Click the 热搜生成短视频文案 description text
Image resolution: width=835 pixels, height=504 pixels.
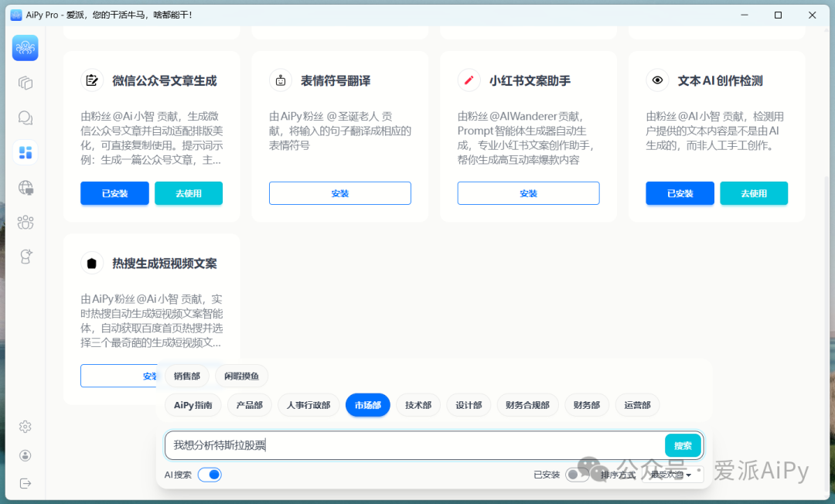click(x=152, y=320)
